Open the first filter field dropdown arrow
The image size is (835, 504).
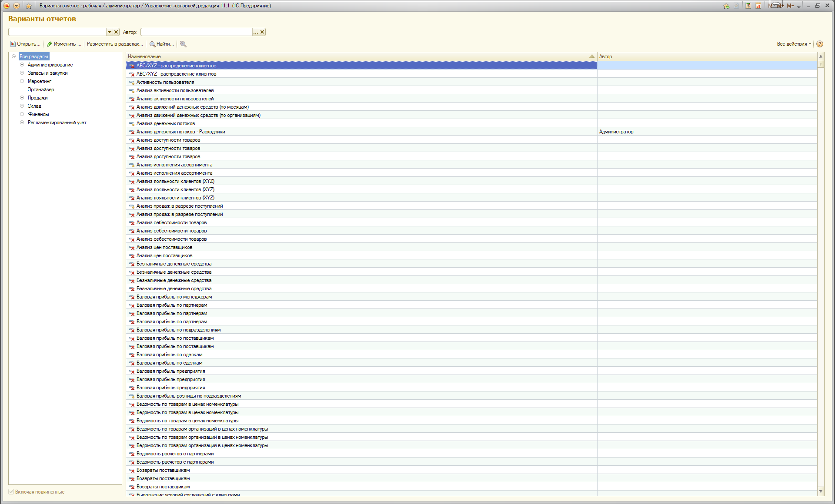tap(110, 32)
